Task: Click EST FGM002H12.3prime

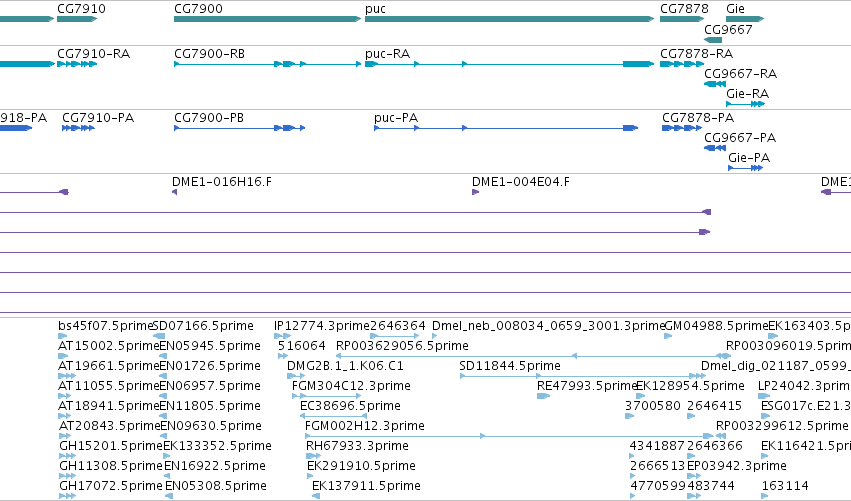Action: pos(365,427)
